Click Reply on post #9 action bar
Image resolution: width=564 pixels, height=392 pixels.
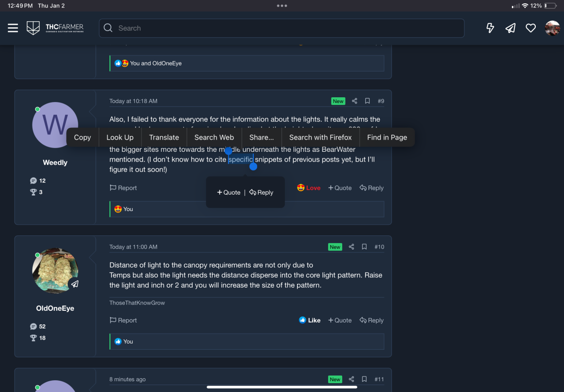pos(372,188)
